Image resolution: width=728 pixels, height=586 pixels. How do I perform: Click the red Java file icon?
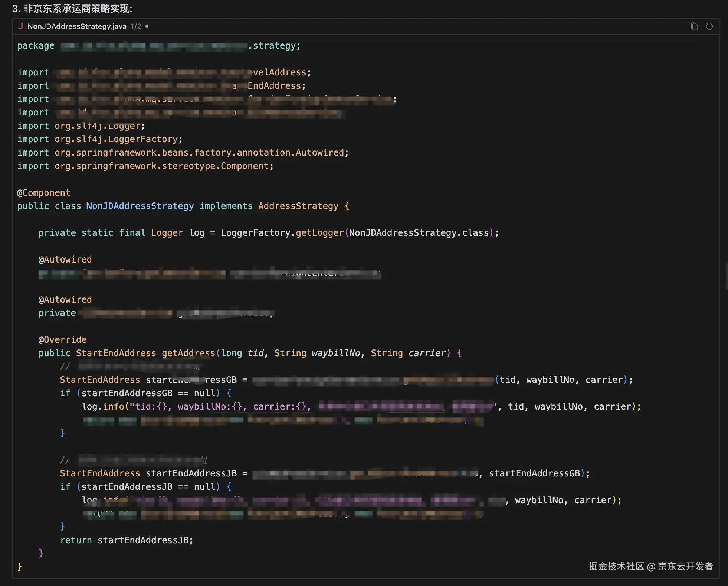(x=21, y=26)
